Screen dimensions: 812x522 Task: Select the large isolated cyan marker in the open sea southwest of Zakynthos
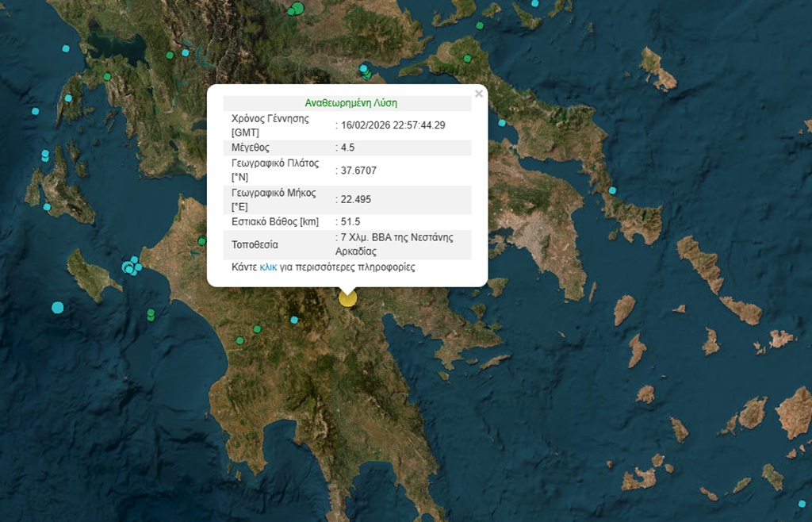[x=57, y=307]
